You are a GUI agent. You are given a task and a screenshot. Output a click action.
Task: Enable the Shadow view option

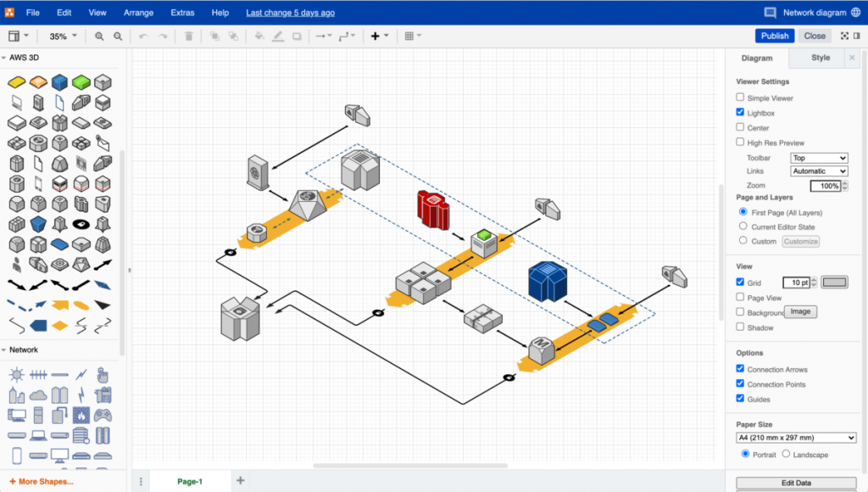[739, 327]
